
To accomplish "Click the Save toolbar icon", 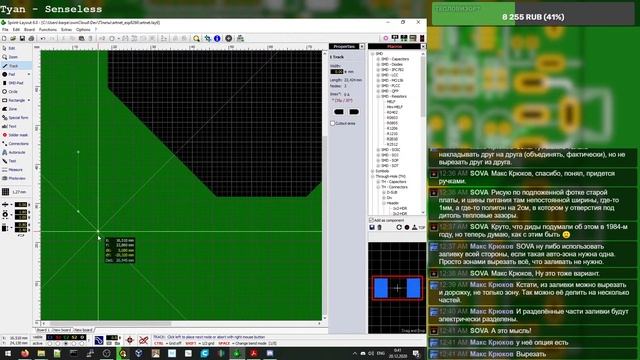I will point(22,38).
